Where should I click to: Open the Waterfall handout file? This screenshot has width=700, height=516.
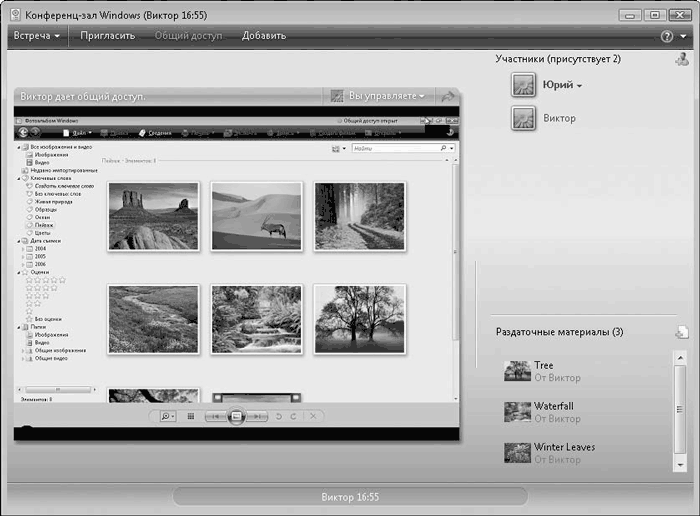(x=553, y=406)
